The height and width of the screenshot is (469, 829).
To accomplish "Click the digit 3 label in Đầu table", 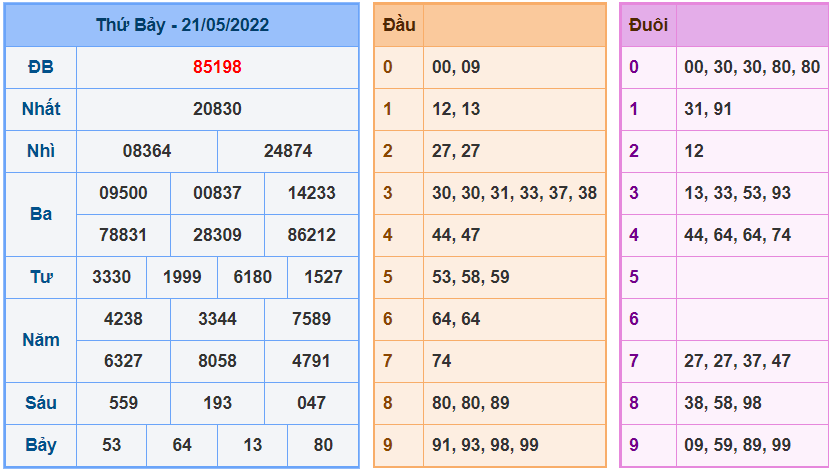I will coord(388,193).
